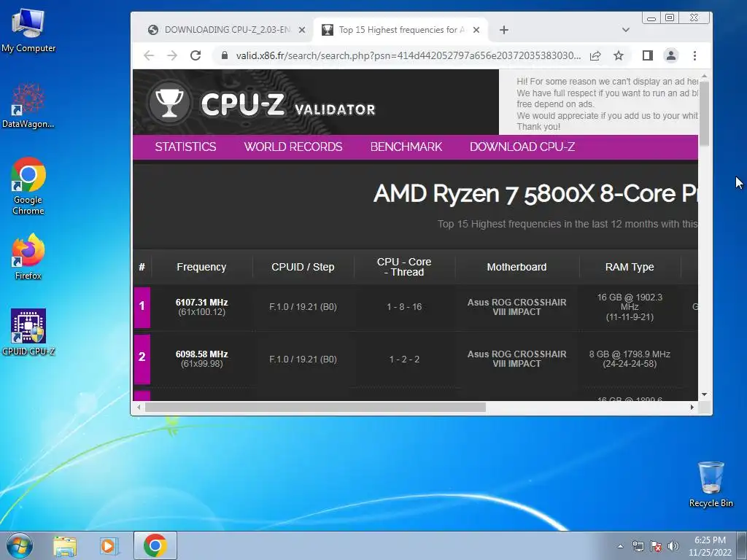
Task: Reload the current page
Action: point(196,55)
